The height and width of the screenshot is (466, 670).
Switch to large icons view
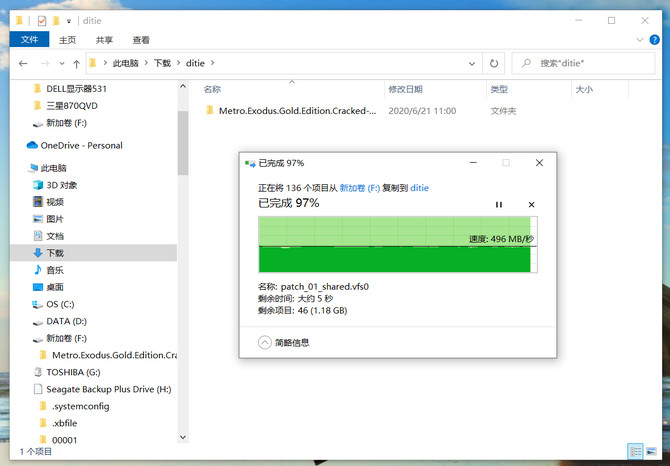[650, 451]
